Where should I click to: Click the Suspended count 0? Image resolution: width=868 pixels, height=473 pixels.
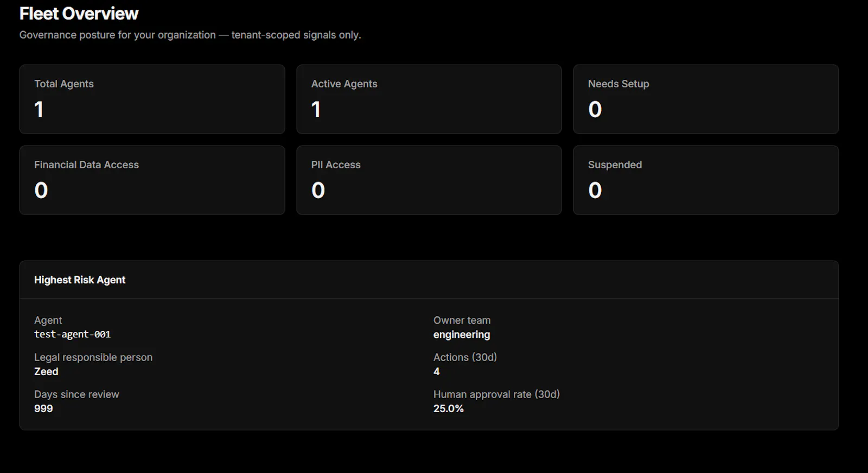(x=595, y=190)
